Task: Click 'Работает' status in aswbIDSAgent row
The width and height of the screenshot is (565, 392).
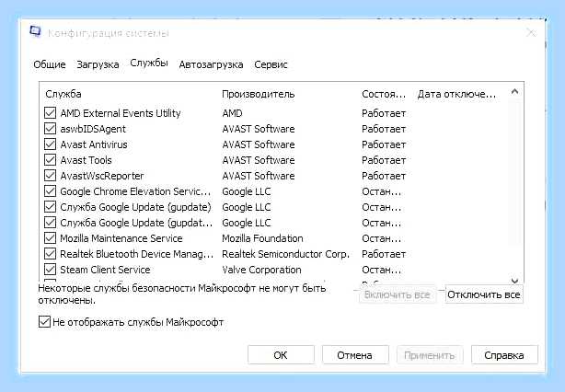Action: point(384,129)
